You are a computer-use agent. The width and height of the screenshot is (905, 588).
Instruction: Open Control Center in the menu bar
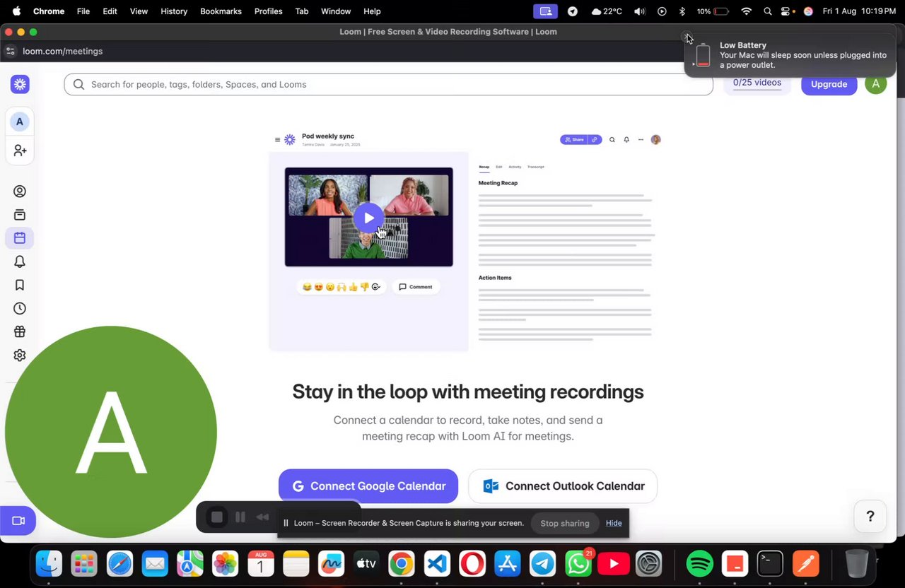click(x=786, y=11)
